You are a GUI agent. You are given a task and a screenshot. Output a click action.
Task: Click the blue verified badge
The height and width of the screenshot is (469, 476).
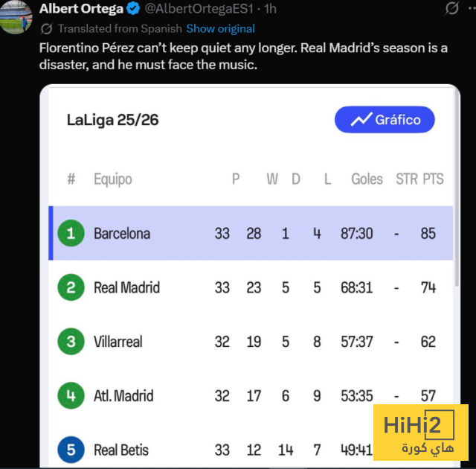click(x=132, y=9)
